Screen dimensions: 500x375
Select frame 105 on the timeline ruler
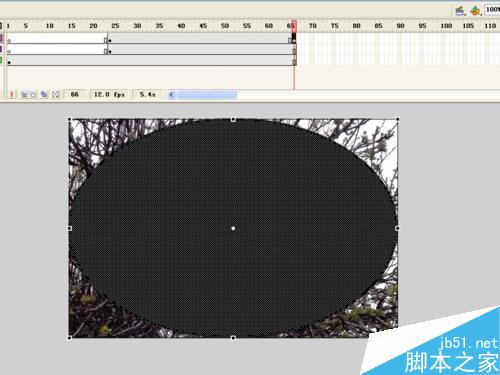pos(468,26)
